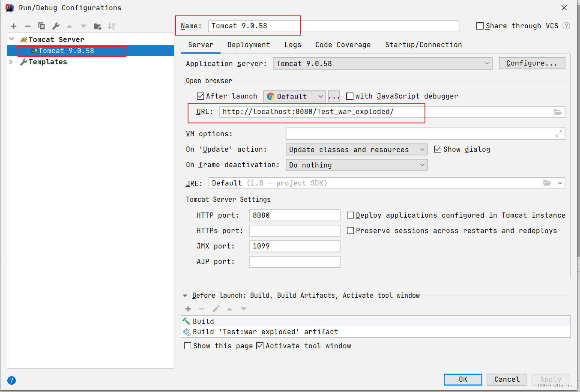The image size is (580, 392).
Task: Click the Apply button
Action: pos(551,380)
